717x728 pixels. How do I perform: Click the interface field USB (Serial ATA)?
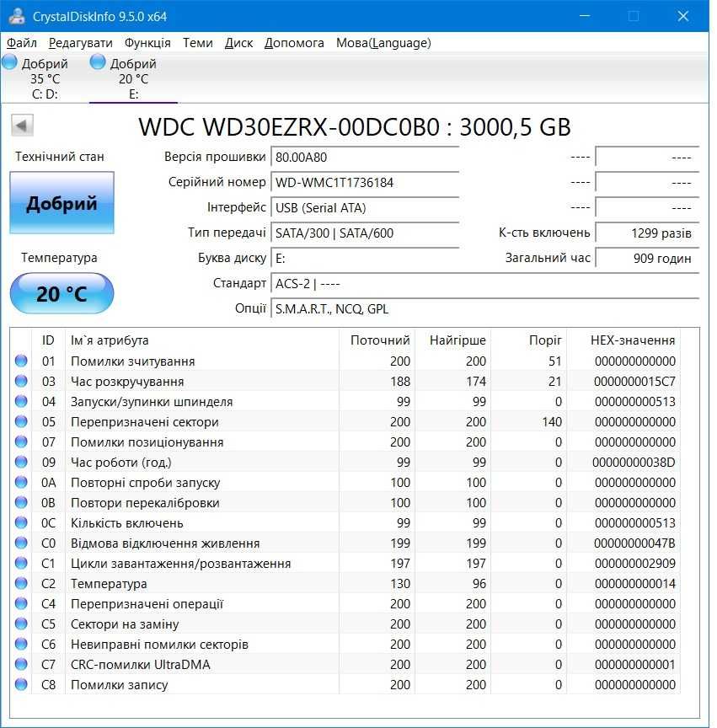click(x=365, y=207)
